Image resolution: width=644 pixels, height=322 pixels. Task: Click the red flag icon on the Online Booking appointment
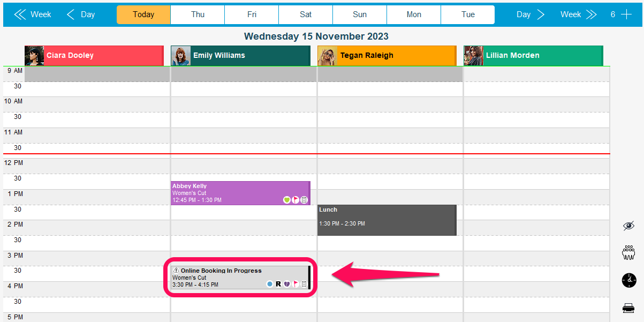tap(296, 284)
